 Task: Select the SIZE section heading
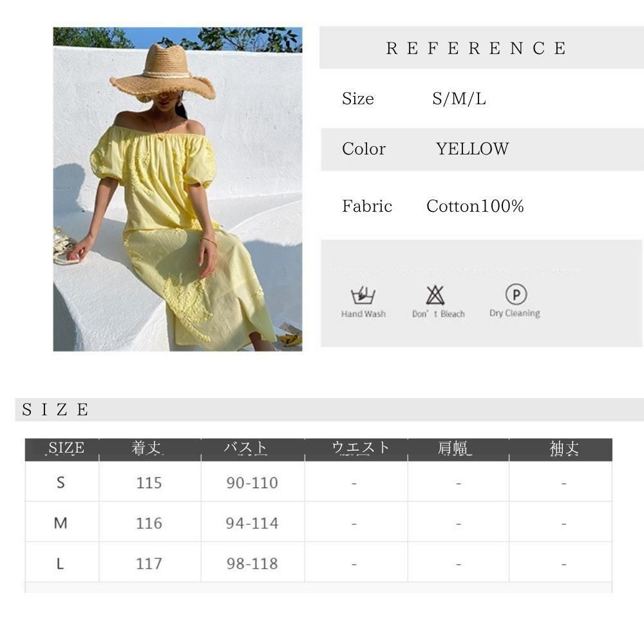coord(55,410)
